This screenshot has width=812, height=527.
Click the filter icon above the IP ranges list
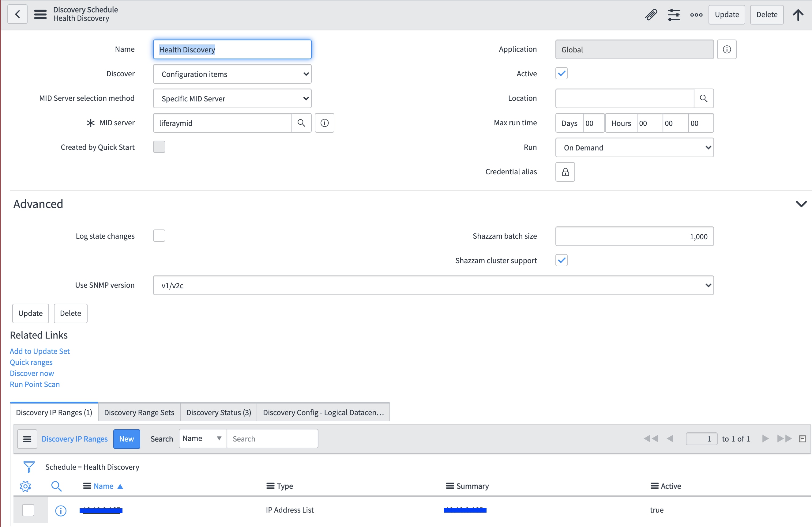pyautogui.click(x=29, y=467)
